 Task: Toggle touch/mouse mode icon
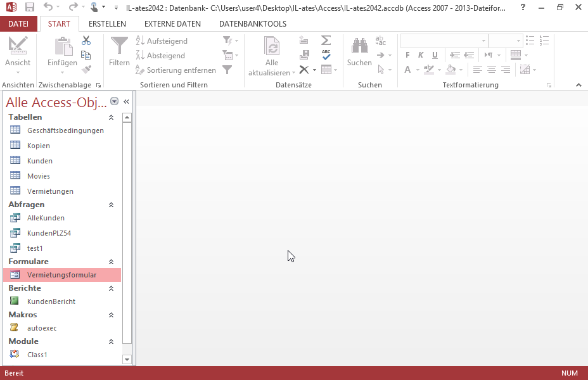[x=94, y=7]
